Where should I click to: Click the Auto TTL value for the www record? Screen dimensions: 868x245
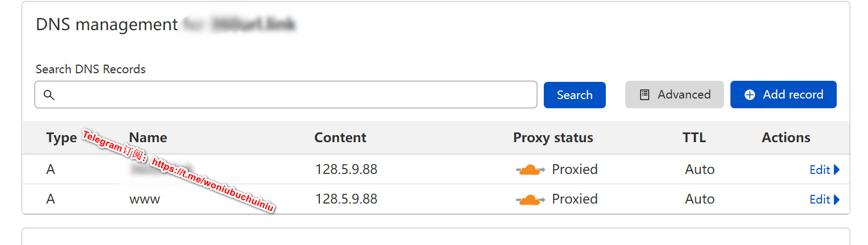pyautogui.click(x=700, y=199)
